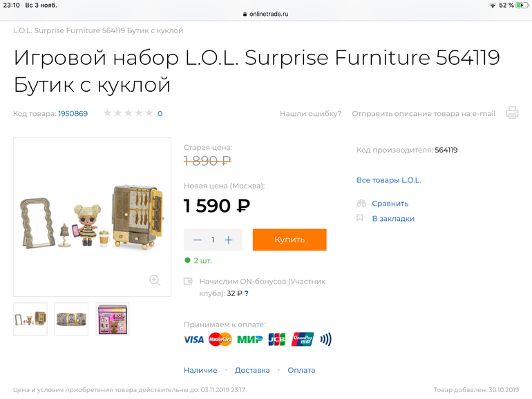
Task: Switch to the Доставка tab
Action: point(252,370)
